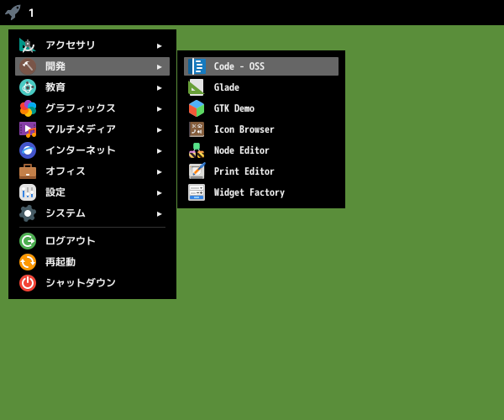
Task: Select the 教育 menu entry
Action: coord(92,87)
